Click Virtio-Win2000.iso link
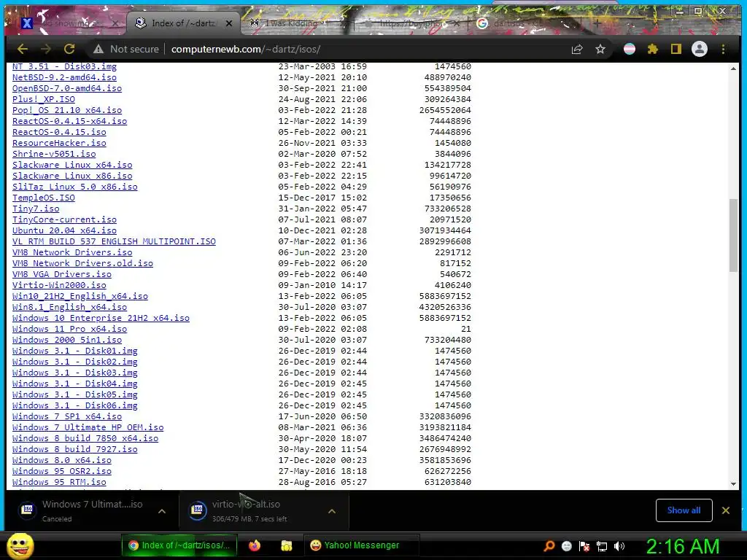 [59, 285]
